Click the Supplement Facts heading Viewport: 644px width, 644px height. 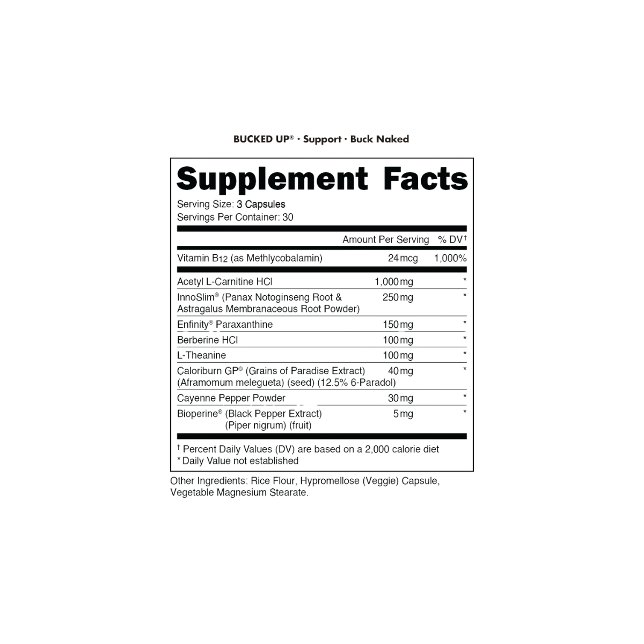pos(322,179)
